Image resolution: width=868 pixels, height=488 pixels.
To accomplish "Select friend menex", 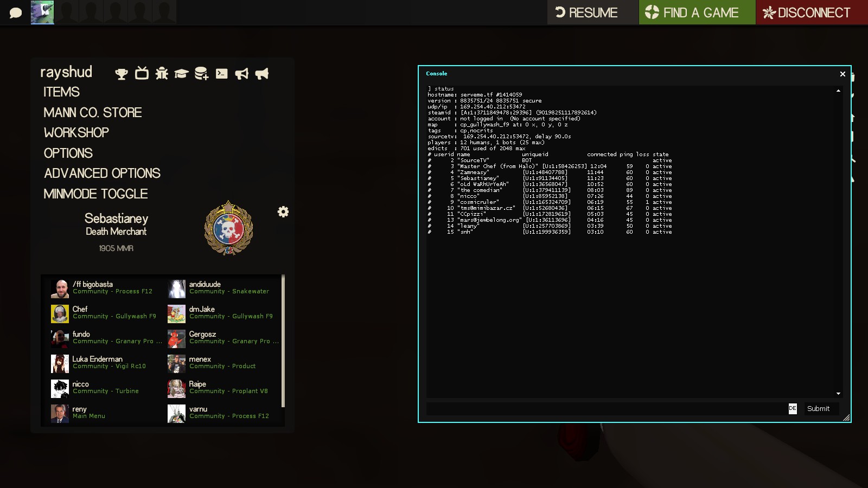I will click(x=223, y=364).
